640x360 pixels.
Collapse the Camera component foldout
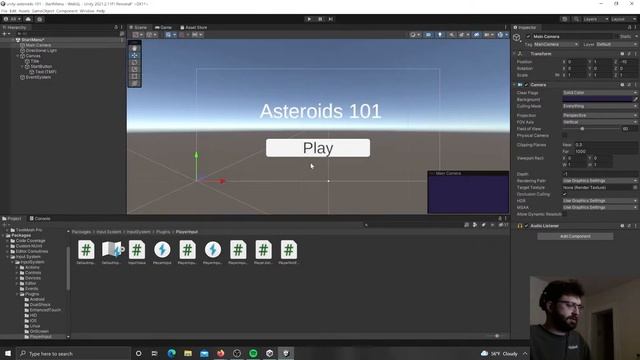(514, 84)
